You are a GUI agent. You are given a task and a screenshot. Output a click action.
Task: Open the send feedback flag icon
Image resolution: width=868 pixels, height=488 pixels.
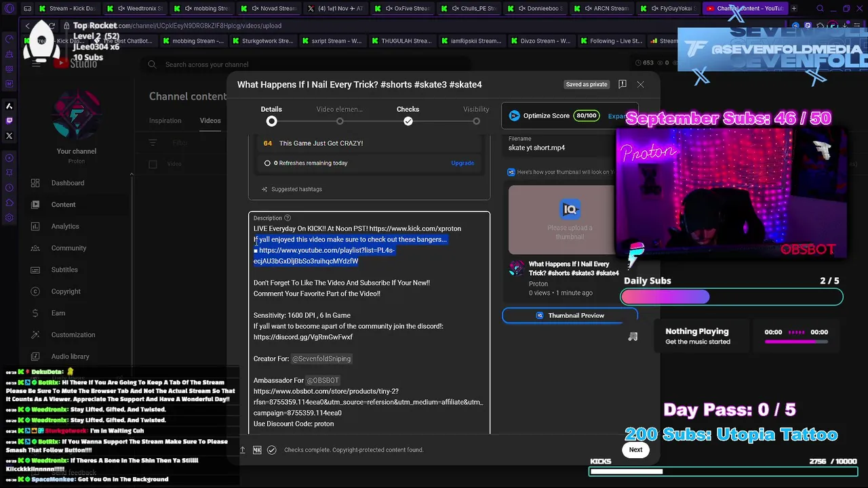[623, 84]
